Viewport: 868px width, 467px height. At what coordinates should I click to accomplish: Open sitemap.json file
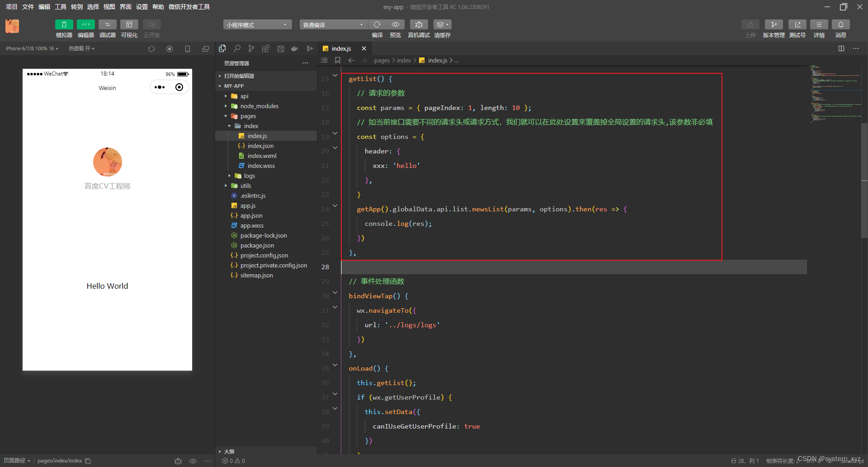(x=266, y=275)
